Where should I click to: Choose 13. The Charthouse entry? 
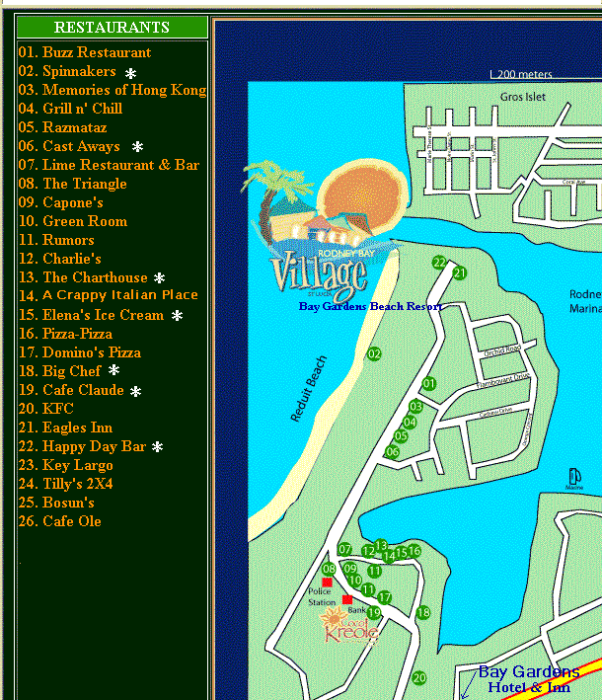click(x=83, y=277)
